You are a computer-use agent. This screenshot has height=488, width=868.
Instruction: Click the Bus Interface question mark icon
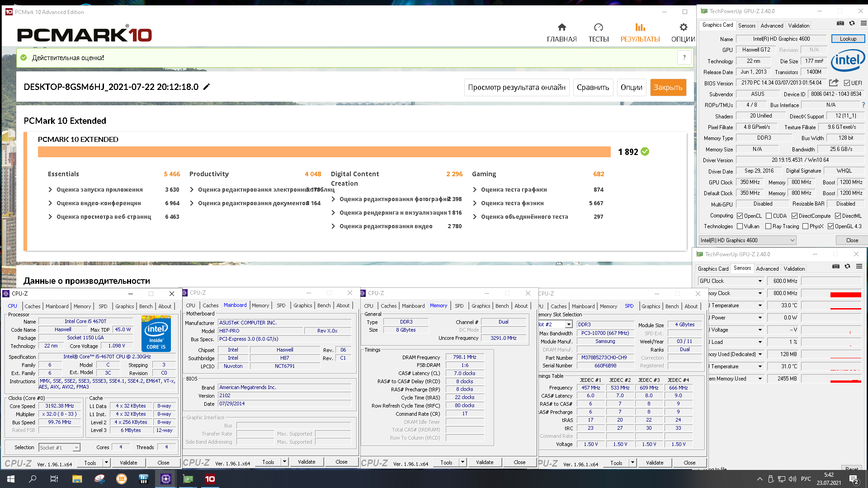[x=863, y=105]
